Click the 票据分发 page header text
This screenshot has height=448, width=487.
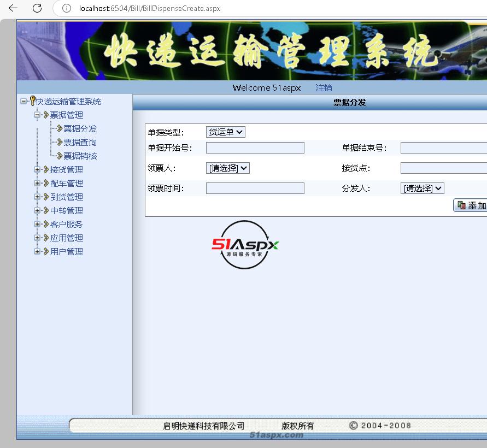(349, 103)
